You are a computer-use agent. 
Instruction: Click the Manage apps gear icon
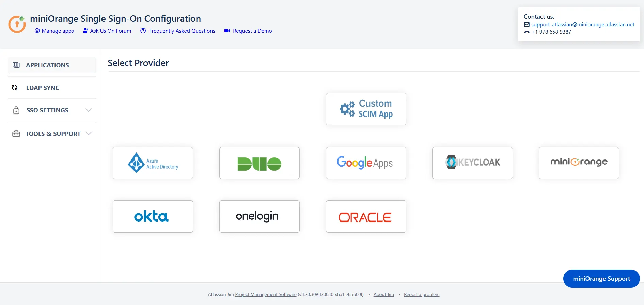[x=37, y=31]
